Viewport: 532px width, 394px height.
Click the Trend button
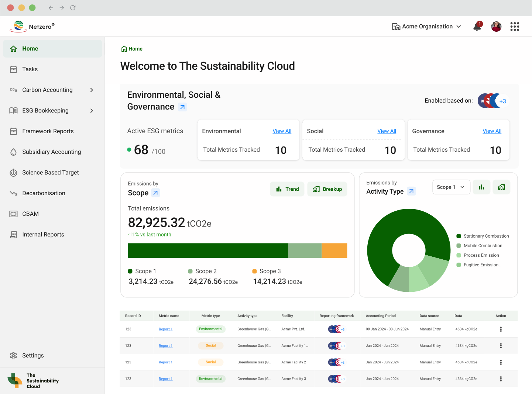[287, 189]
